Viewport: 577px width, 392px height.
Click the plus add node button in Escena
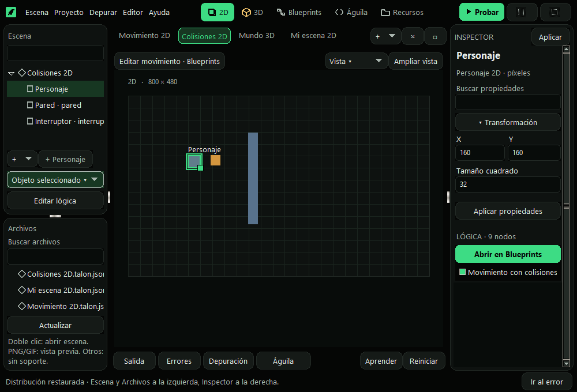[x=14, y=159]
